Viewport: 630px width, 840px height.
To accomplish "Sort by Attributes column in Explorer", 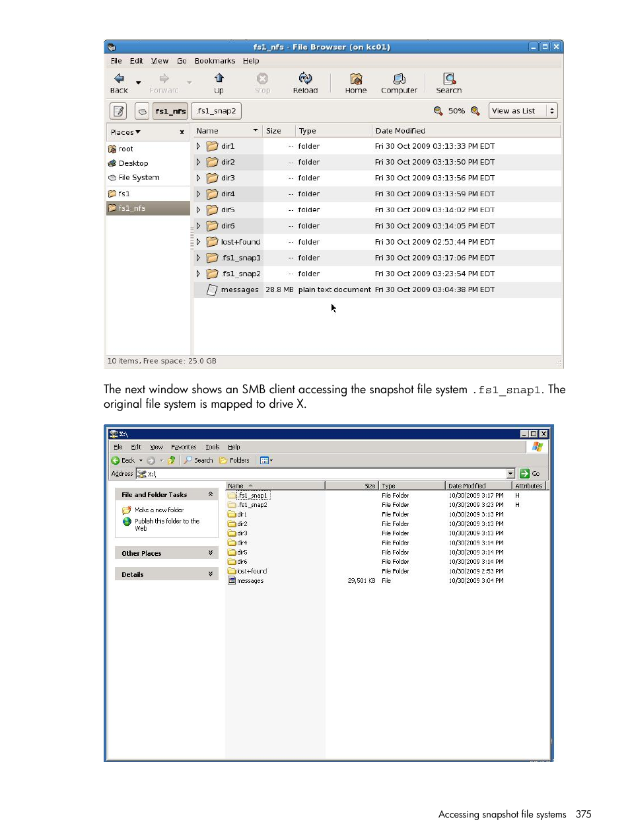I will coord(529,486).
